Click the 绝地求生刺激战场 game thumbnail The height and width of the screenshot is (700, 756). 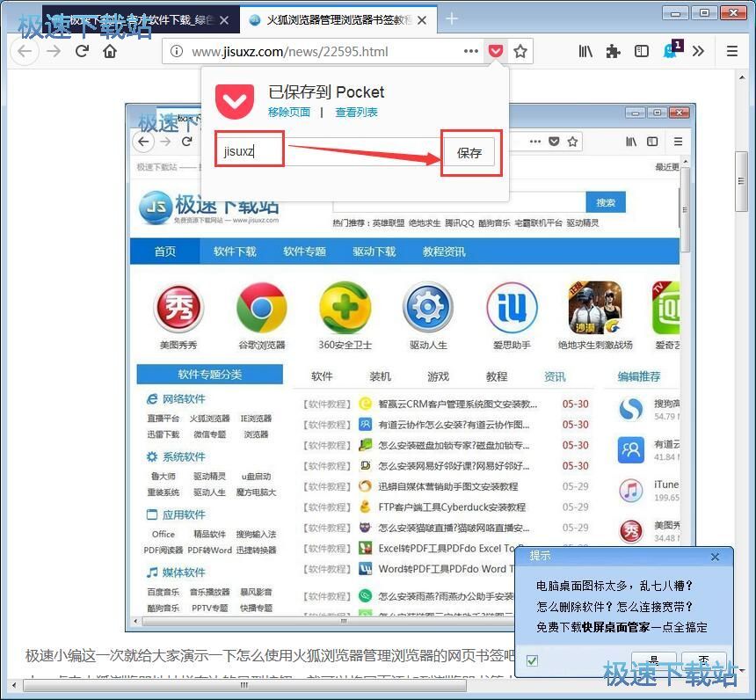tap(595, 308)
